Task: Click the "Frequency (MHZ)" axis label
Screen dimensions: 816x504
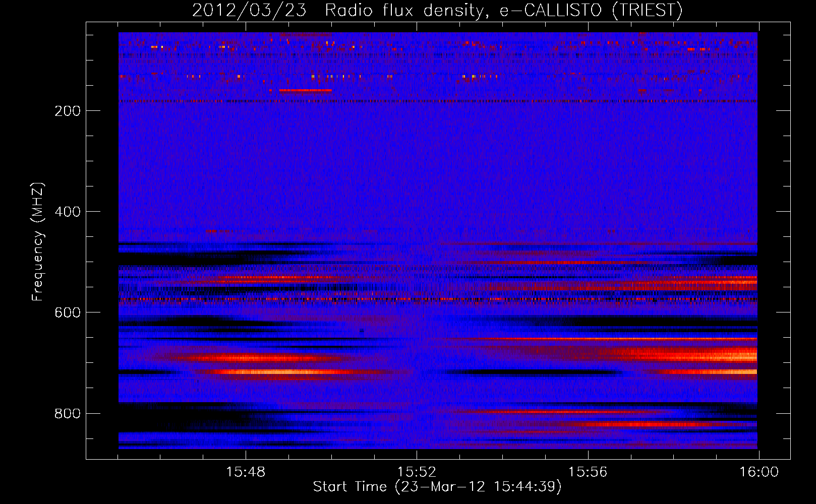Action: tap(38, 242)
